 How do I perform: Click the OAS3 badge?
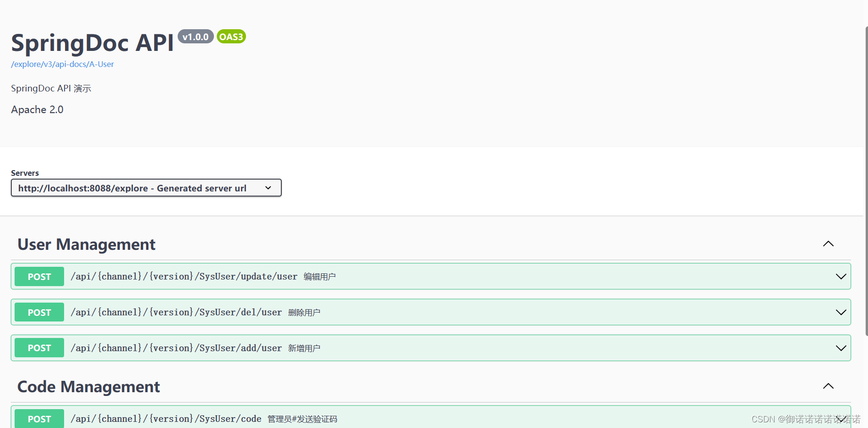click(231, 37)
